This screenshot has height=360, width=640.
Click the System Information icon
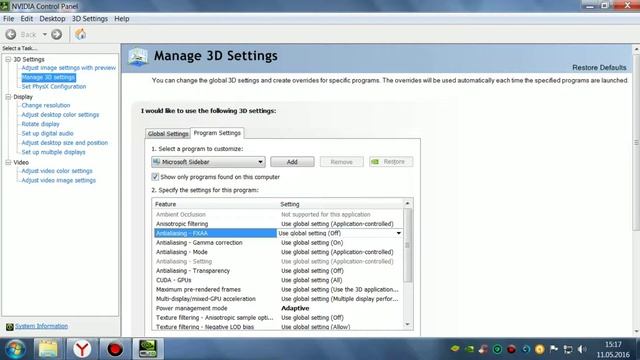tap(9, 327)
